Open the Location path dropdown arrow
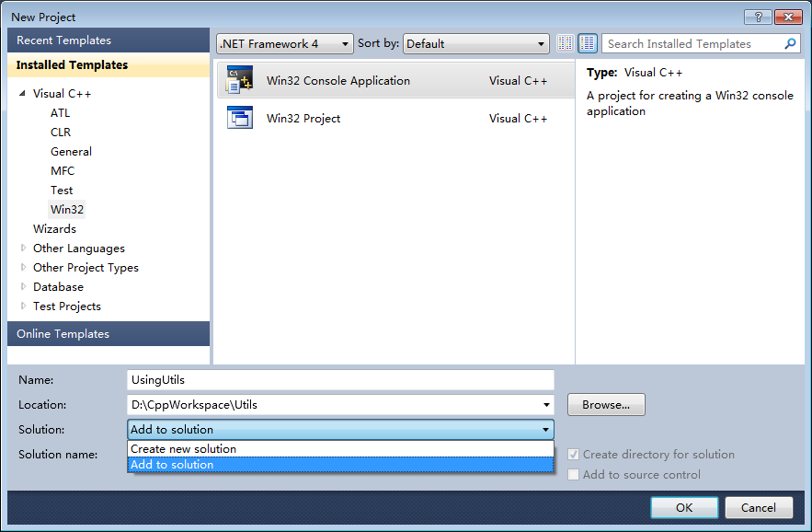The image size is (812, 532). (x=546, y=405)
